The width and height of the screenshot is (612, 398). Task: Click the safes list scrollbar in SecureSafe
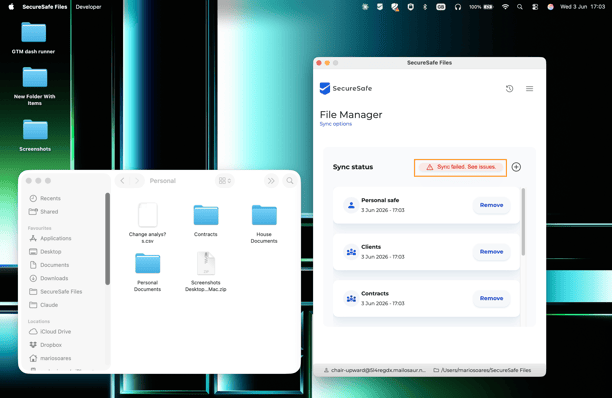pos(523,222)
